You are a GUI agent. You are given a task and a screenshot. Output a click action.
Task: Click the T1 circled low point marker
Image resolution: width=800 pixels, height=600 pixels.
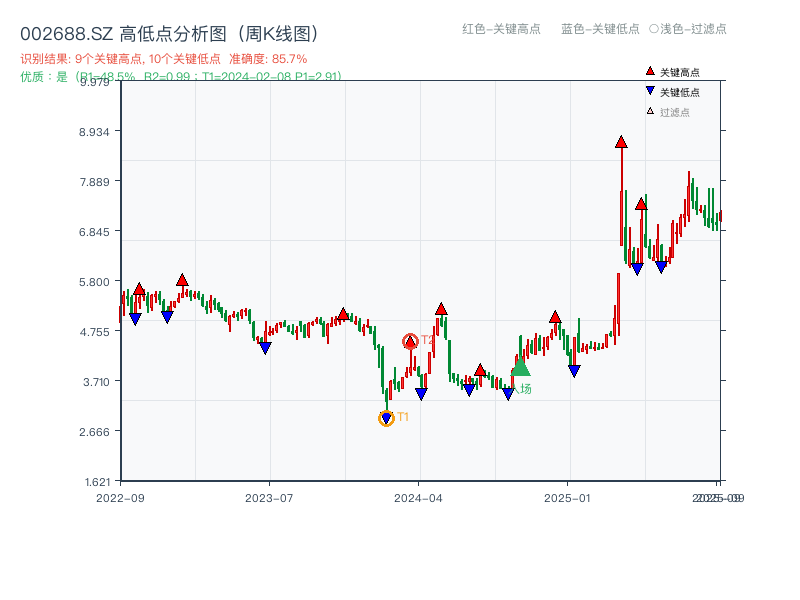click(386, 418)
